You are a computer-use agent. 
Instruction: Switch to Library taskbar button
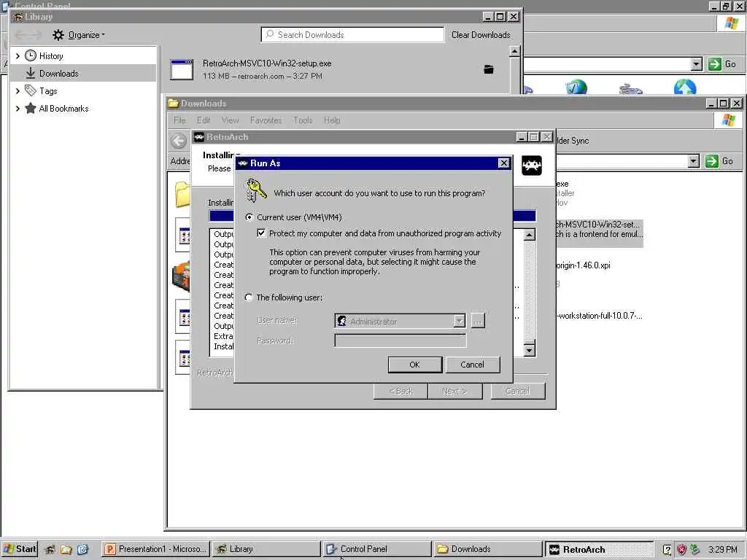coord(266,549)
